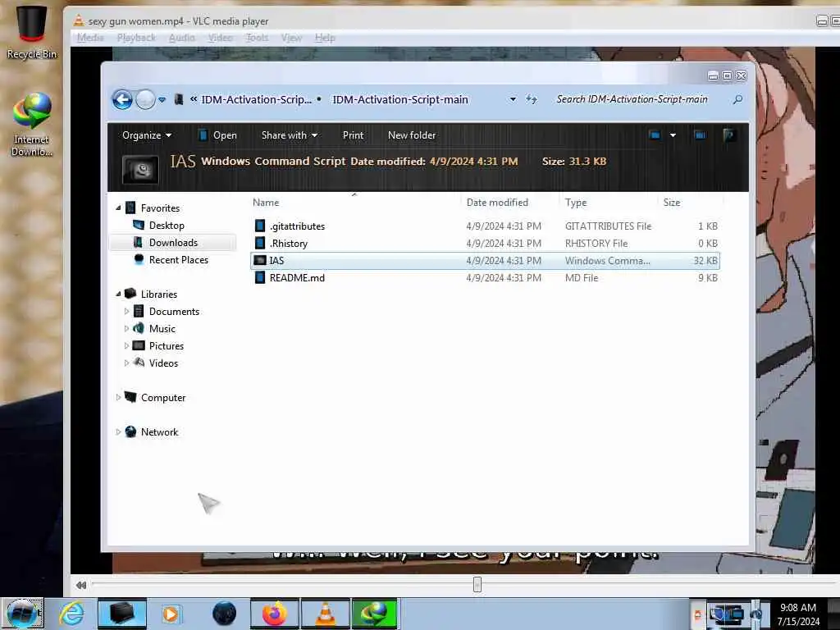840x630 pixels.
Task: Open VLC Audio menu
Action: tap(181, 38)
